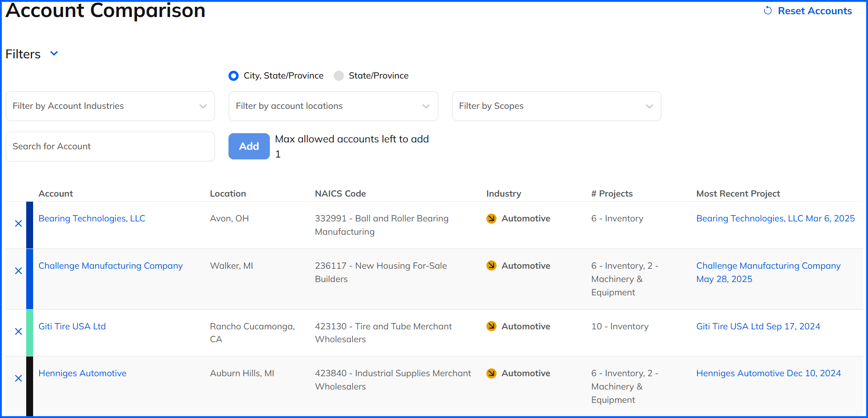Select State/Province radio option
Screen dimensions: 868x418
(x=339, y=76)
